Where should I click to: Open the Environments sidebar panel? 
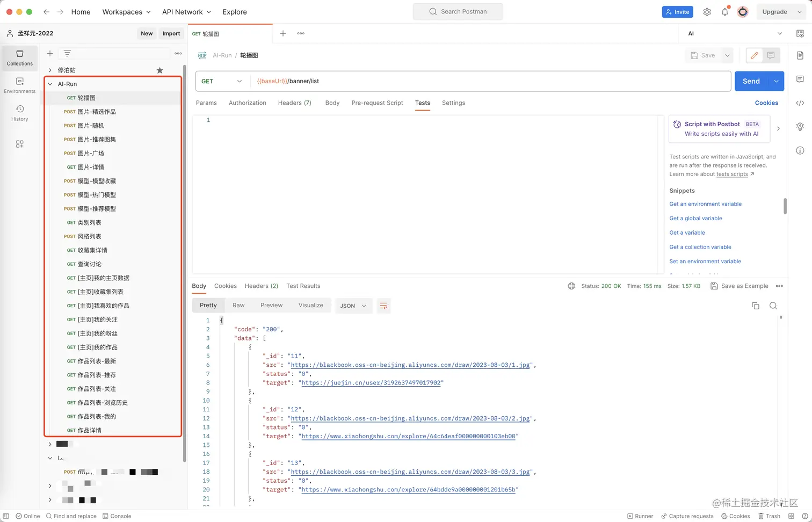pos(19,85)
